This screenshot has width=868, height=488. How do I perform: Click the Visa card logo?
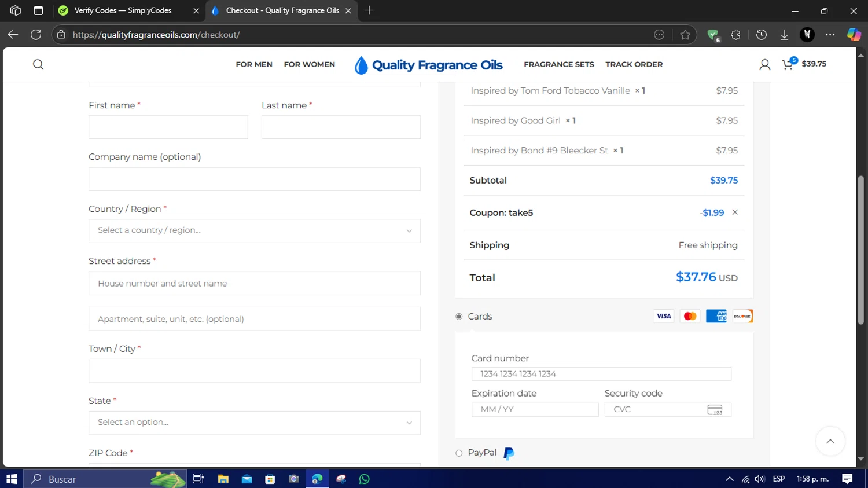point(663,316)
